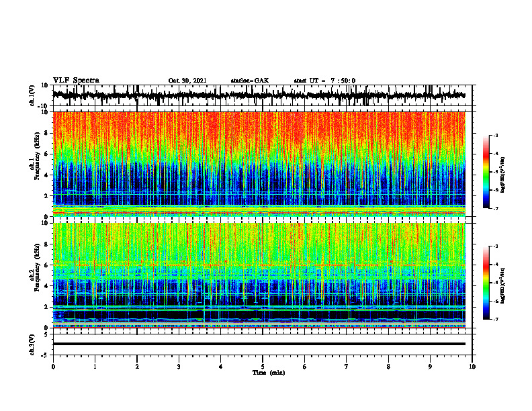The width and height of the screenshot is (532, 411).
Task: Click the '6' kHz tick on ch.2 frequency axis
Action: (47, 265)
